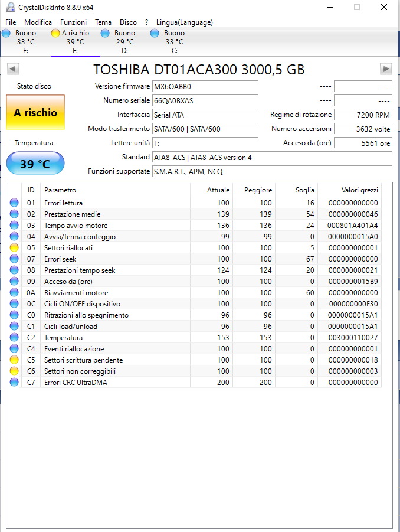The width and height of the screenshot is (400, 532).
Task: Go to previous disk with left arrow
Action: click(13, 69)
